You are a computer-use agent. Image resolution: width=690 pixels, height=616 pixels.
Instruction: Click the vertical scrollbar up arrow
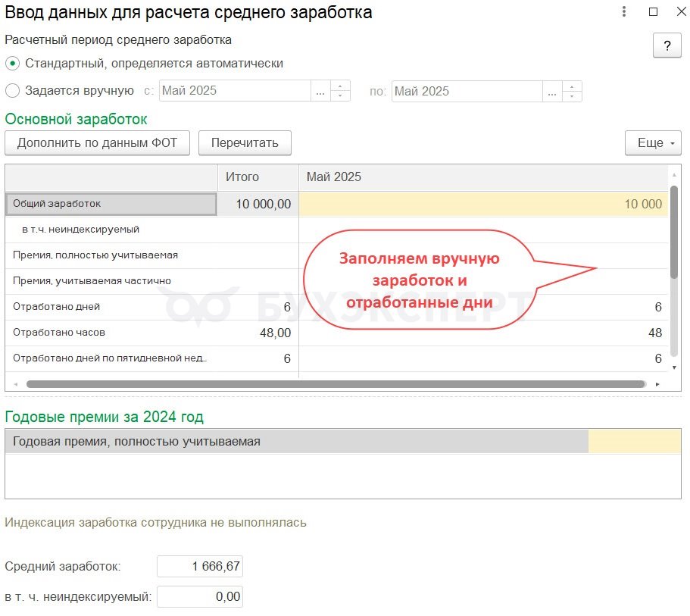pos(674,175)
